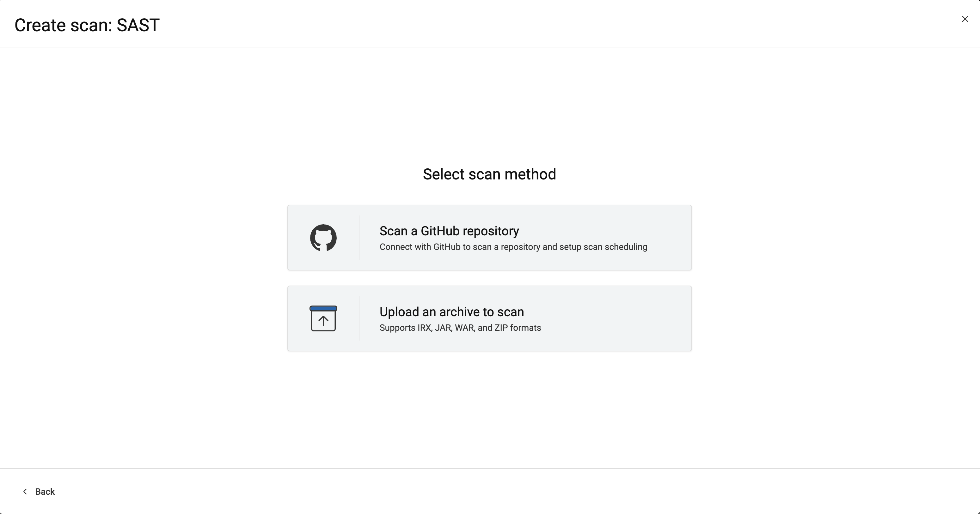Image resolution: width=980 pixels, height=514 pixels.
Task: Click the "Create scan: SAST" dialog title
Action: coord(87,25)
